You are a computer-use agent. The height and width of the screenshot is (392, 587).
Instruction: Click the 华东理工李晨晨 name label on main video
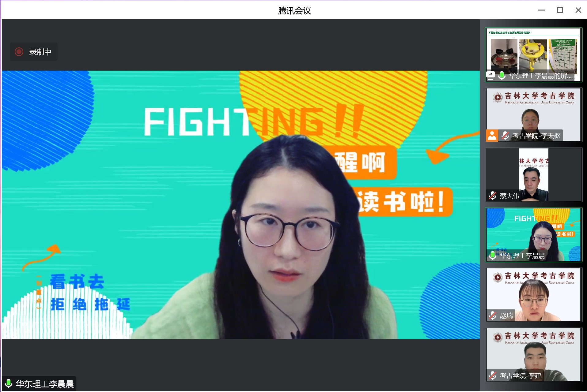(45, 384)
